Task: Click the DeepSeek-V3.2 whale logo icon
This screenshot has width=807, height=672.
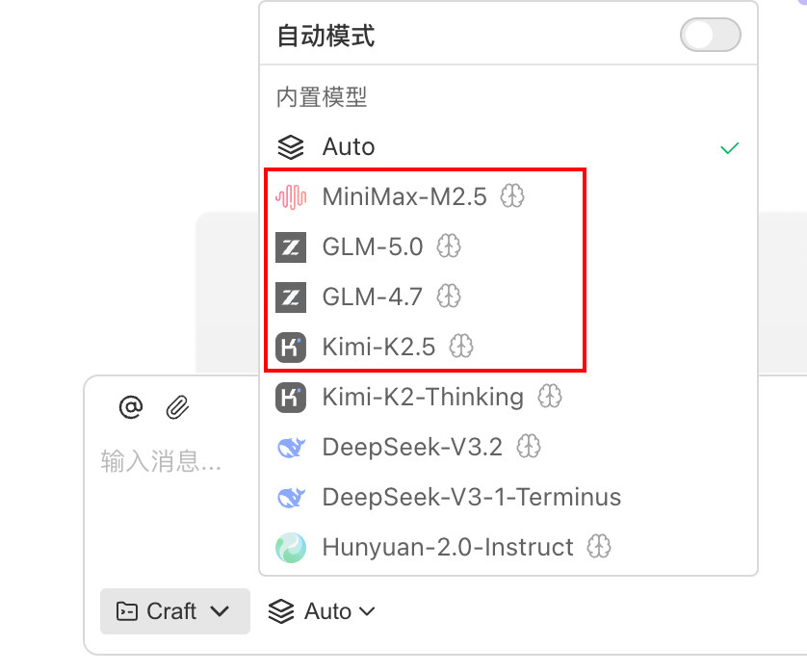Action: click(294, 447)
